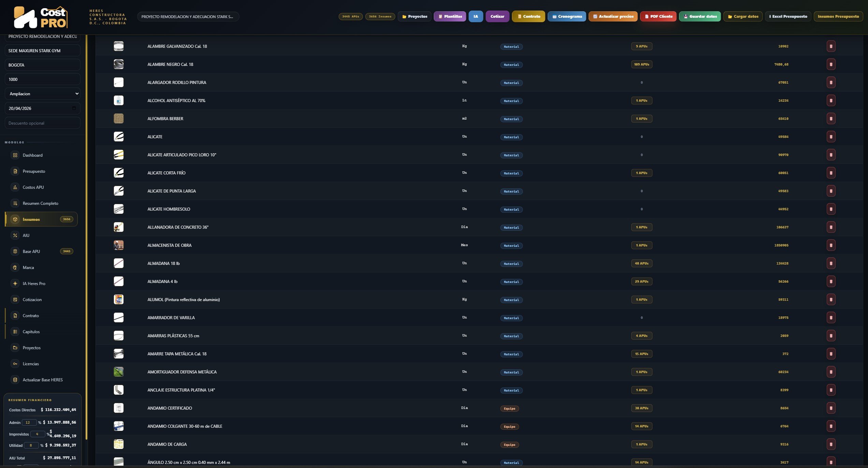The width and height of the screenshot is (868, 468).
Task: Open the Licencias key icon item
Action: [15, 364]
